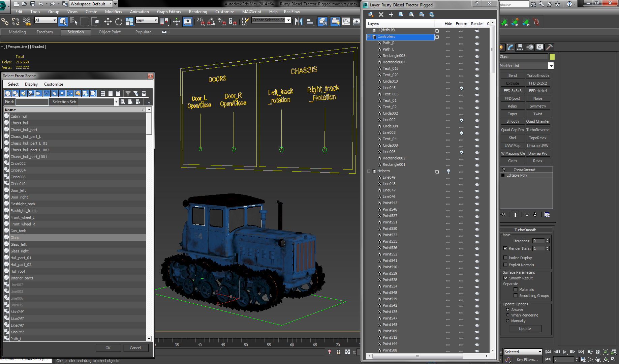Open the Motion command panel tab
The width and height of the screenshot is (619, 364).
pos(530,47)
